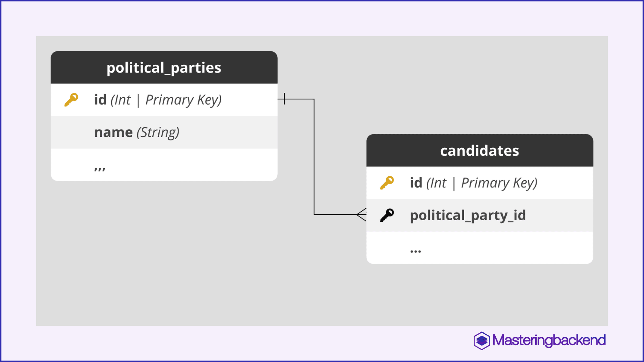The image size is (644, 362).
Task: Click the name (String) field row
Action: click(164, 132)
